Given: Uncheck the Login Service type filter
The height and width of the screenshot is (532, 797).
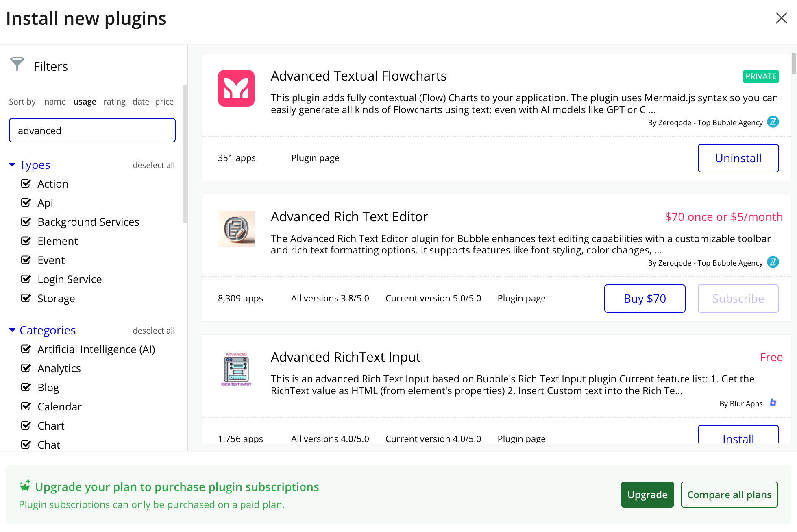Looking at the screenshot, I should [26, 279].
